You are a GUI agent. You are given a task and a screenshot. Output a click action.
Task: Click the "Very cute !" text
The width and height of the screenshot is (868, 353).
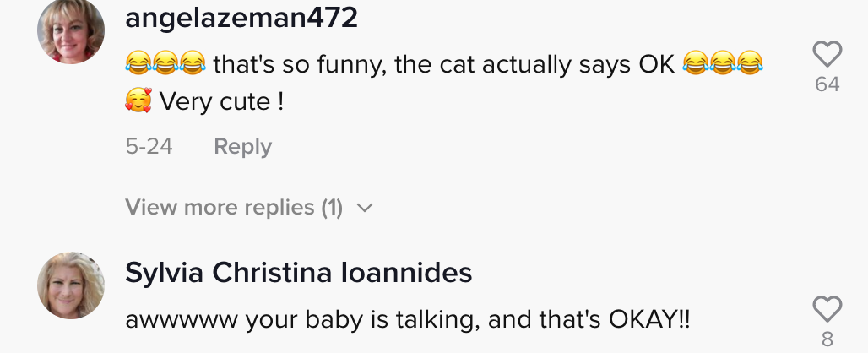click(x=221, y=103)
